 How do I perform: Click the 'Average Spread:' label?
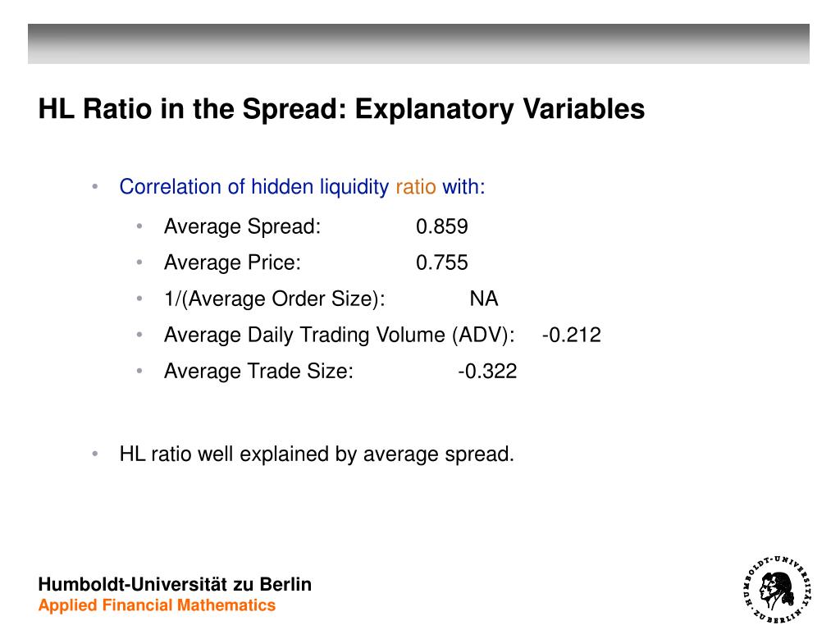point(242,226)
